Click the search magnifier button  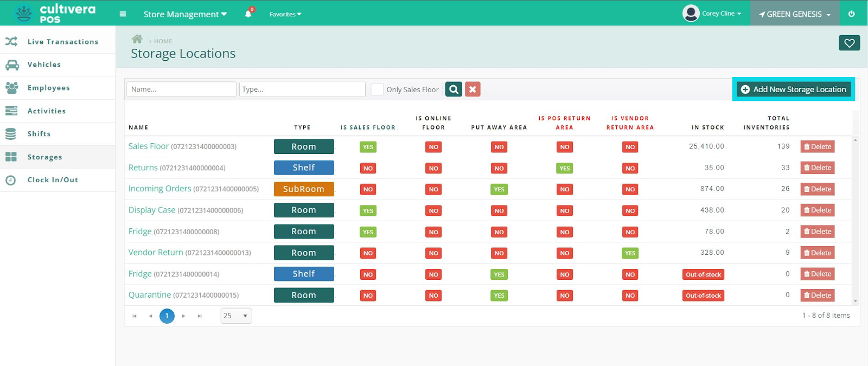454,89
